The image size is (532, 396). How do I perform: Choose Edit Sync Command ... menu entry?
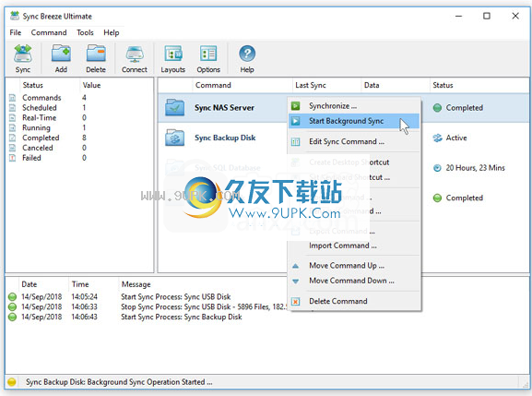[354, 141]
